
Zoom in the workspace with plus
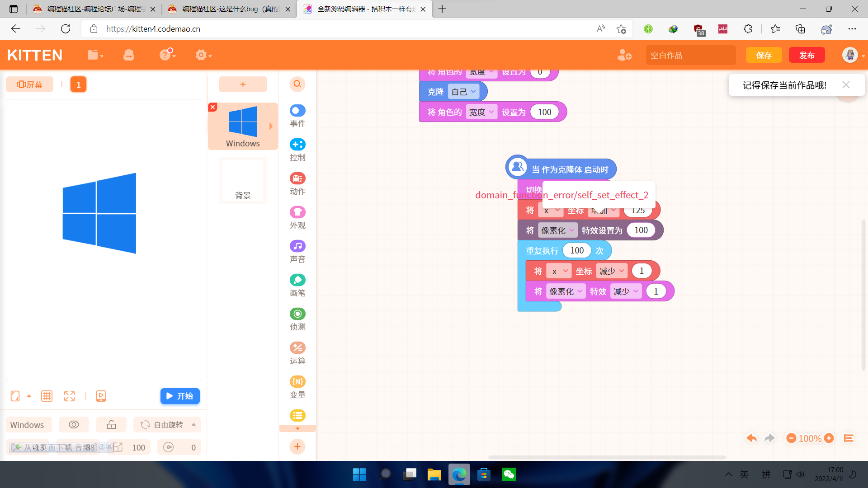(829, 438)
